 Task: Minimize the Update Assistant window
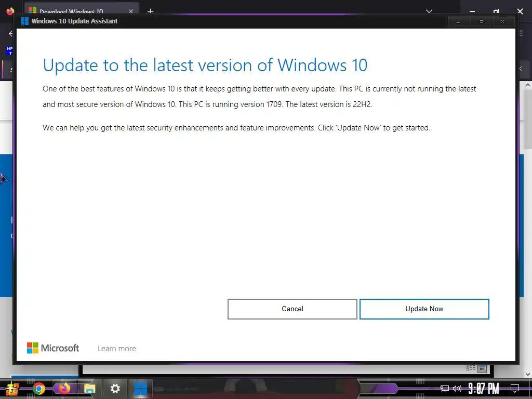pyautogui.click(x=458, y=22)
